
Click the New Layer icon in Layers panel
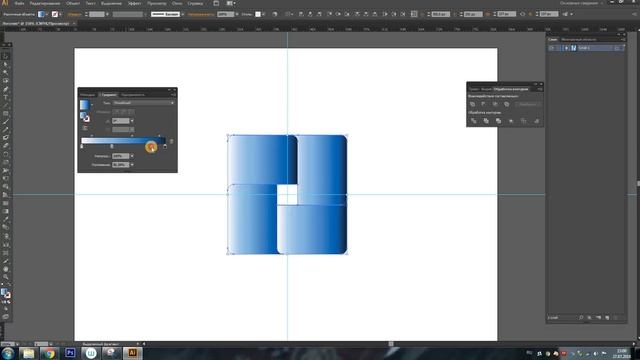(607, 317)
